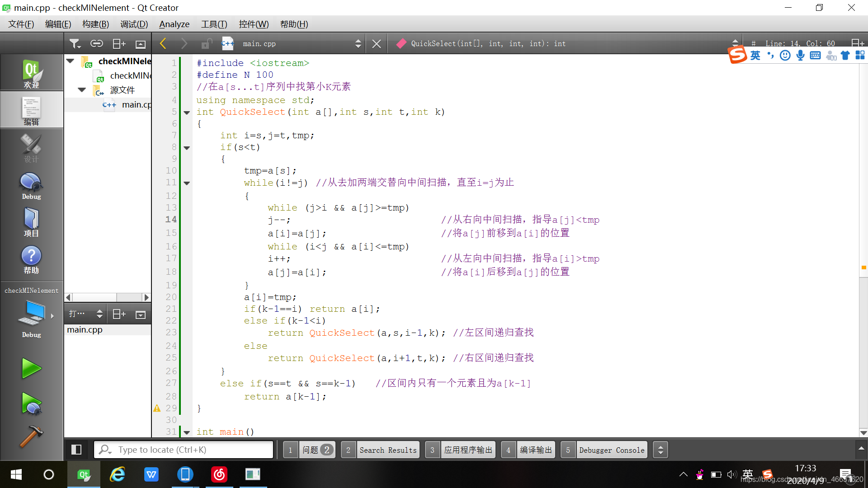The width and height of the screenshot is (868, 488).
Task: Open the Help mode icon
Action: tap(31, 259)
